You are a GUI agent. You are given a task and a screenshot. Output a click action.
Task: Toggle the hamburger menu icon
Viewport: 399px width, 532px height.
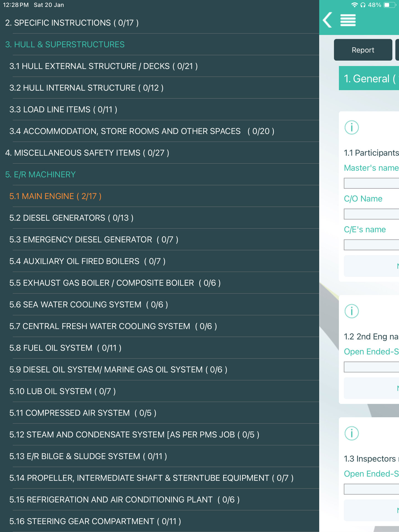(348, 20)
